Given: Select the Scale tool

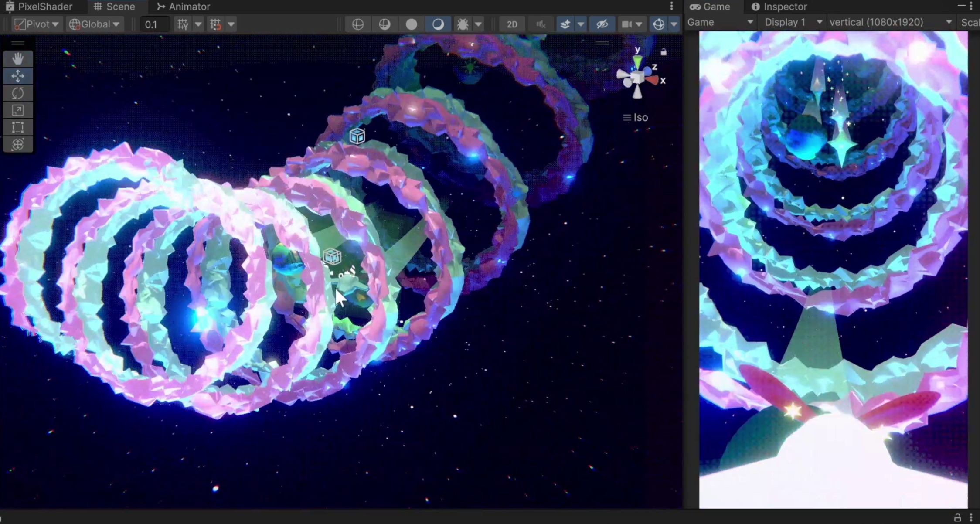Looking at the screenshot, I should (18, 110).
